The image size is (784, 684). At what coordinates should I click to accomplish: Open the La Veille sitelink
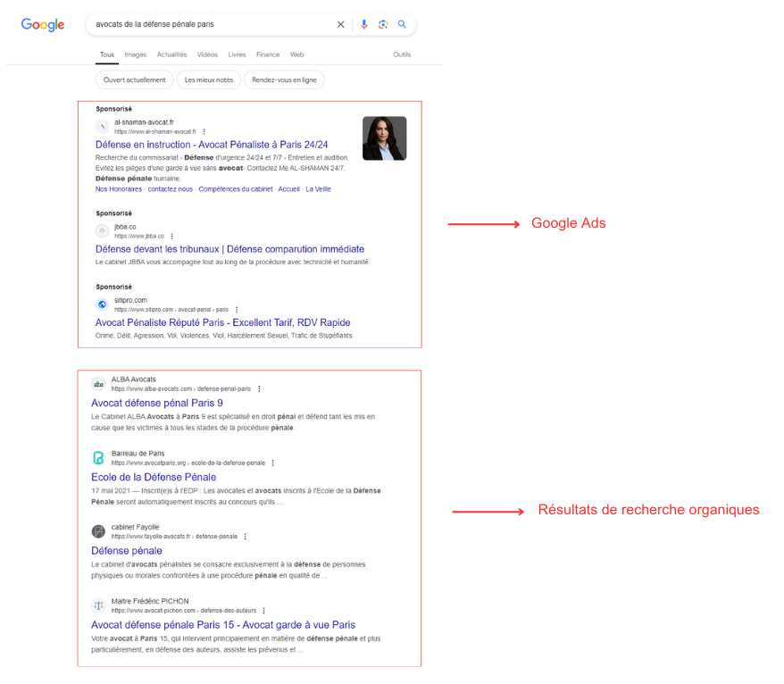(319, 189)
